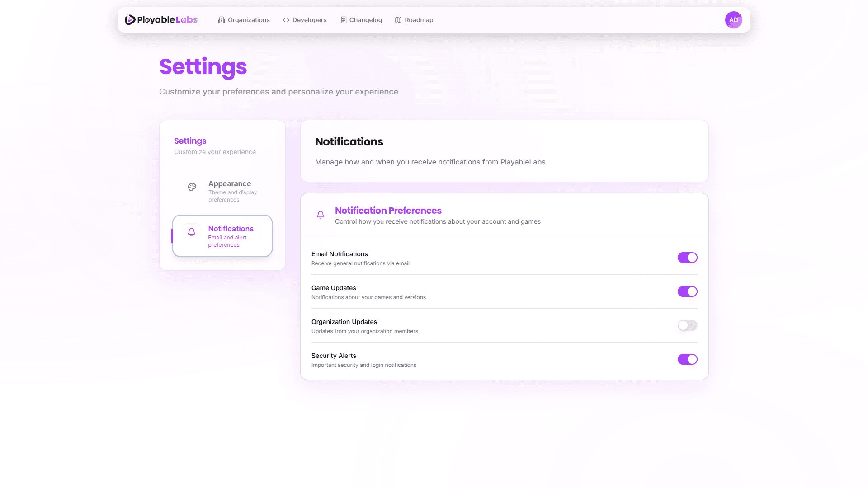Screen dimensions: 868x488
Task: Open the Organizations page
Action: point(249,20)
